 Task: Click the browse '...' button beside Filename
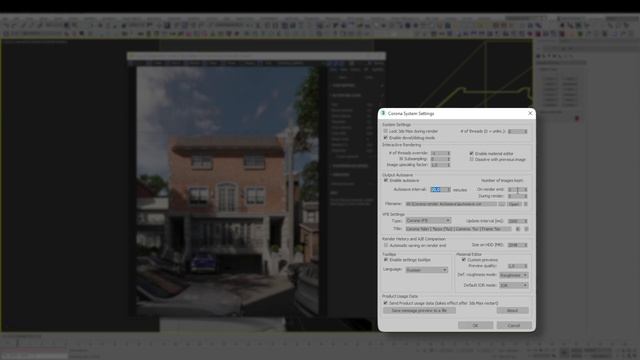(x=502, y=204)
